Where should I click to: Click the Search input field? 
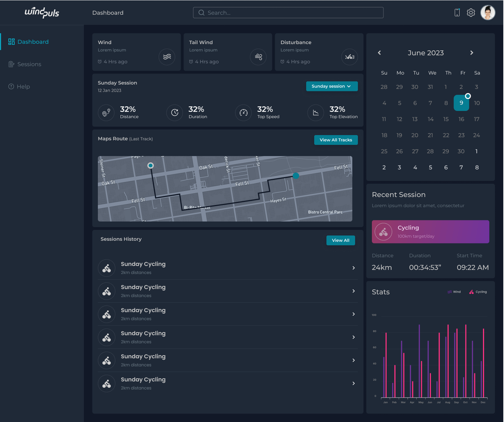tap(288, 13)
